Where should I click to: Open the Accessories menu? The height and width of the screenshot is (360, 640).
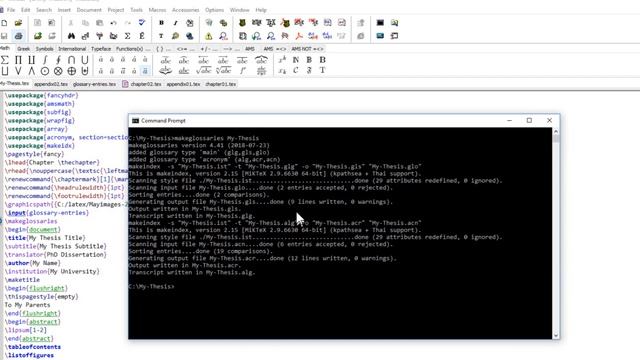(185, 10)
